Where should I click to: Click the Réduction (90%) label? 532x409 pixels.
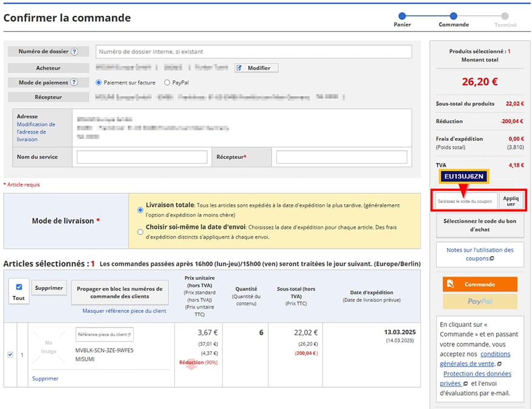[x=198, y=362]
